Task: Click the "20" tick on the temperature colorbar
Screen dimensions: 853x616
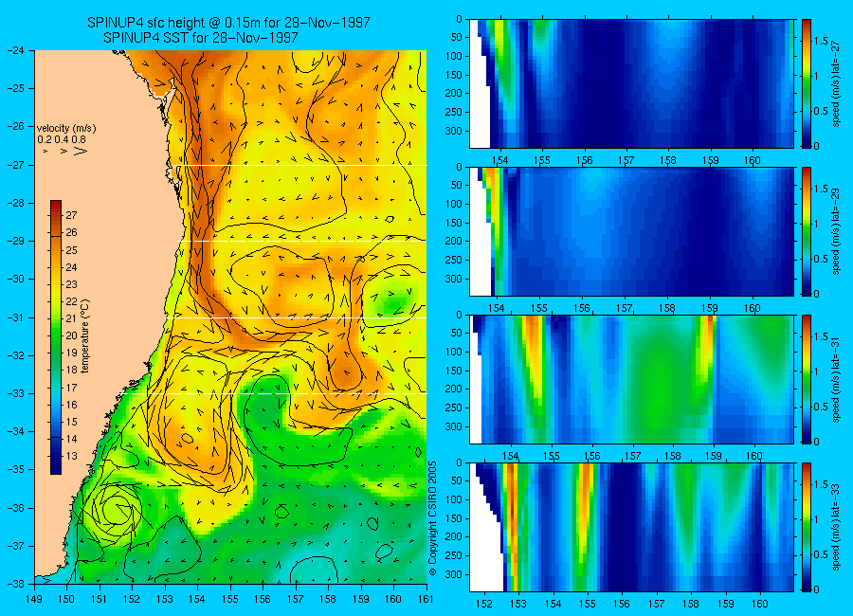Action: (x=71, y=335)
